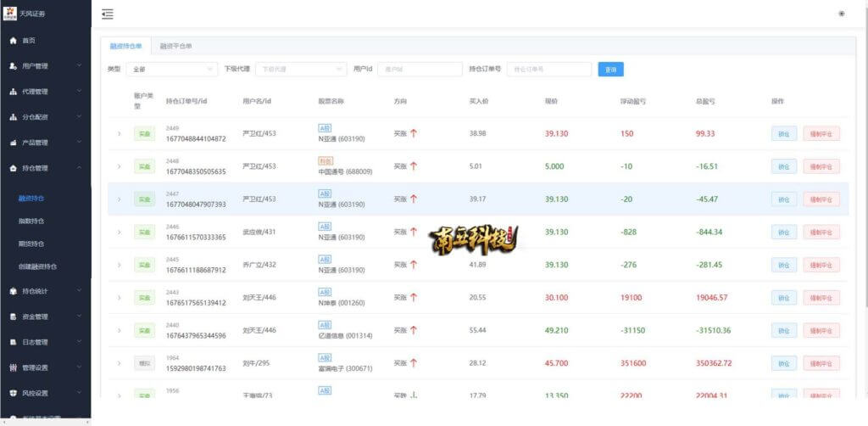Collapse the 持仓管理 sidebar menu
Image resolution: width=868 pixels, height=426 pixels.
(46, 168)
